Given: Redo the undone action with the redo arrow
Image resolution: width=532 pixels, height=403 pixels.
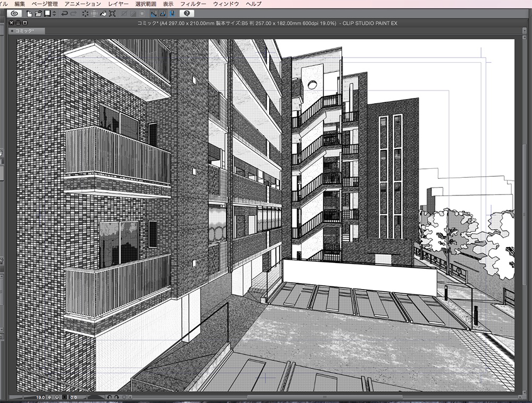Looking at the screenshot, I should 73,14.
